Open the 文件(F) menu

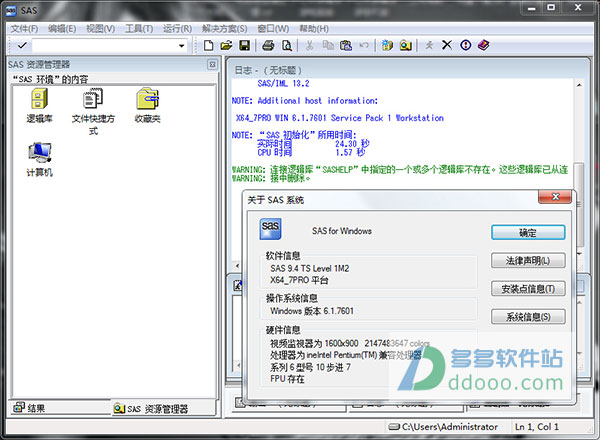click(x=24, y=29)
